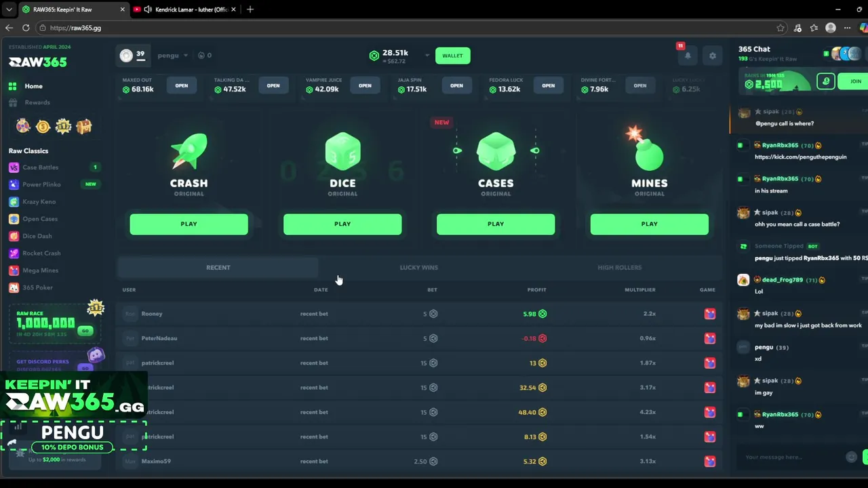Open the Maxed Out case

click(182, 85)
